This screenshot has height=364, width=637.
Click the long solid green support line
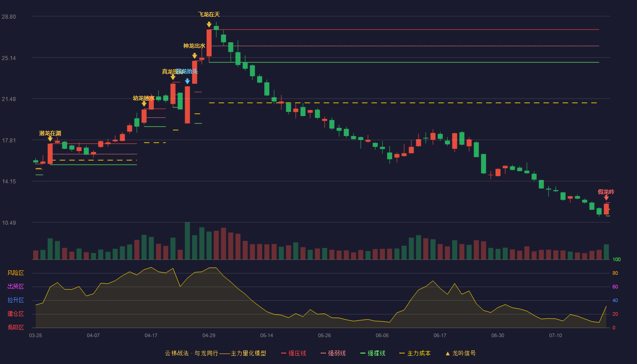tap(404, 62)
